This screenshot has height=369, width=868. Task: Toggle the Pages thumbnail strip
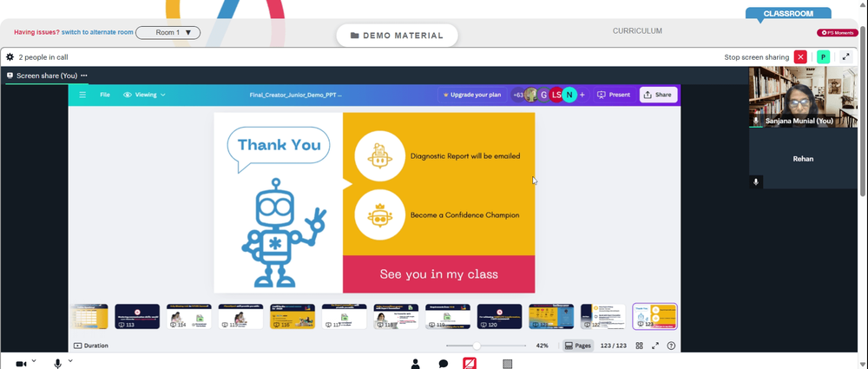(x=578, y=346)
